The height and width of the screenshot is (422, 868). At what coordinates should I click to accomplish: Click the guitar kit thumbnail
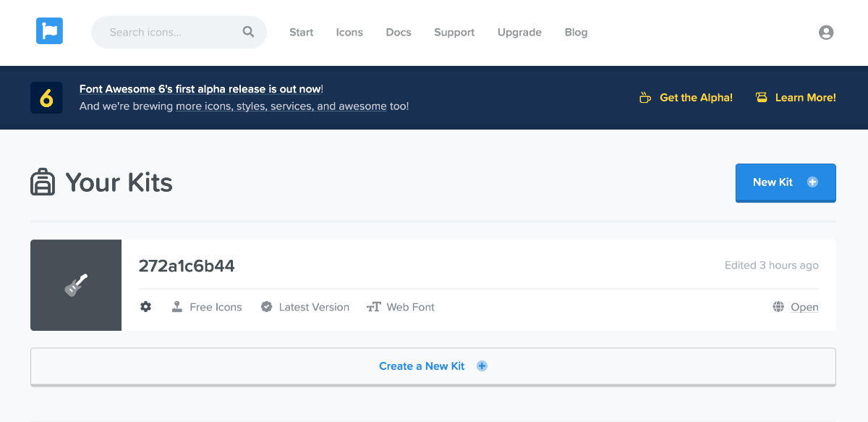[x=76, y=285]
